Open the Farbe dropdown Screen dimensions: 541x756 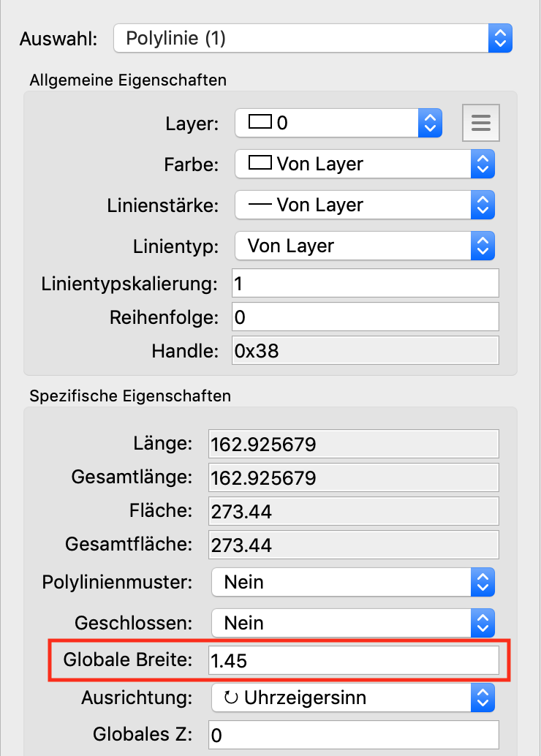pyautogui.click(x=364, y=164)
